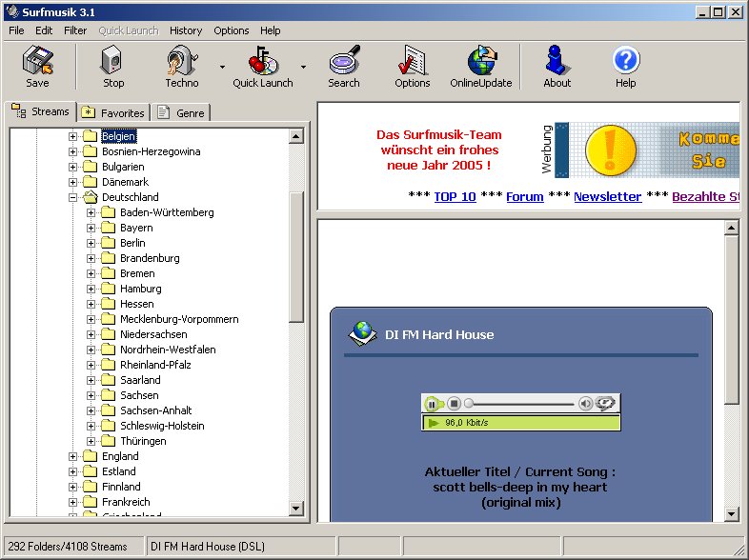Open Search with the magnifying glass icon

point(344,60)
